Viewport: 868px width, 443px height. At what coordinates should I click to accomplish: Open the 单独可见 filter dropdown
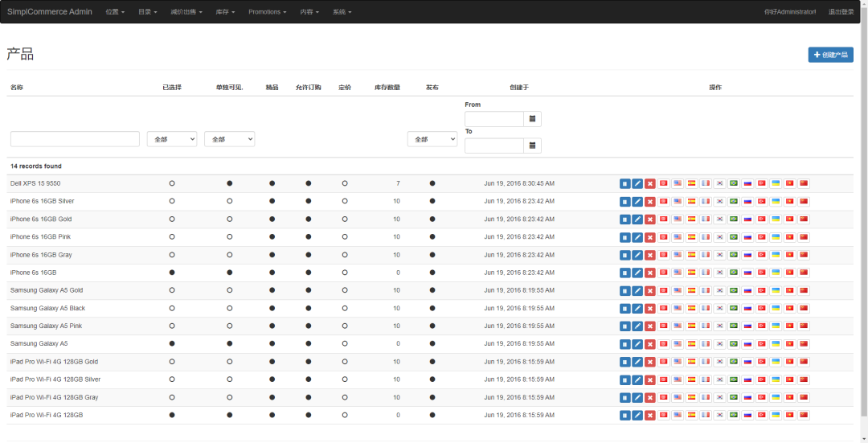[x=229, y=139]
